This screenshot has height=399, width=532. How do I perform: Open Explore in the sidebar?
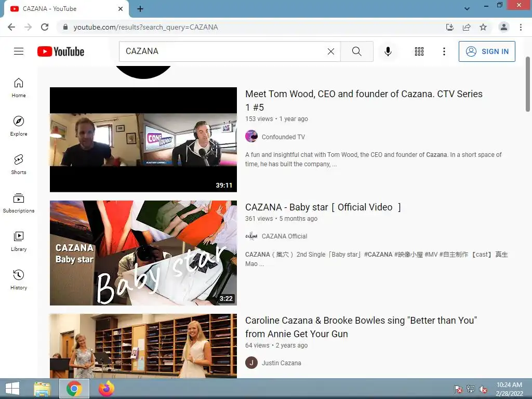pos(19,126)
